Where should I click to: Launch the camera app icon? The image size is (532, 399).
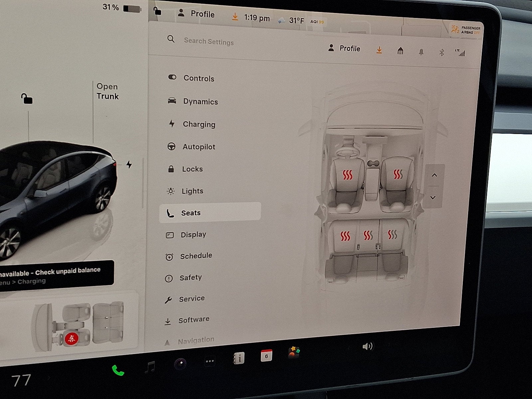tap(181, 364)
